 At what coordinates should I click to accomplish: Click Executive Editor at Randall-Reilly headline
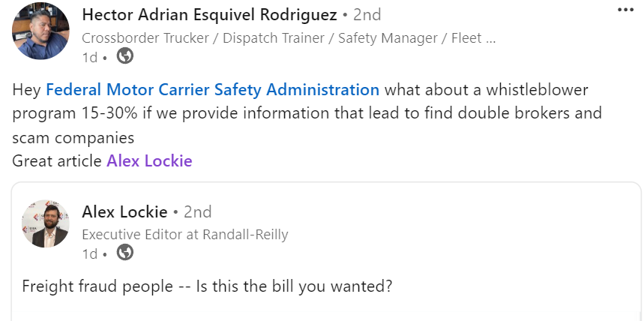pos(184,234)
